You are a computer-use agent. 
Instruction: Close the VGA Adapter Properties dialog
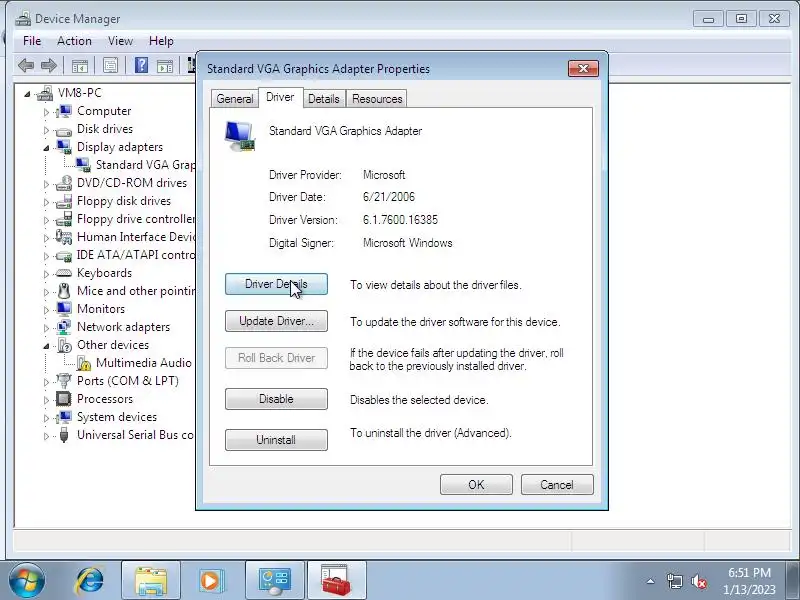pos(583,68)
